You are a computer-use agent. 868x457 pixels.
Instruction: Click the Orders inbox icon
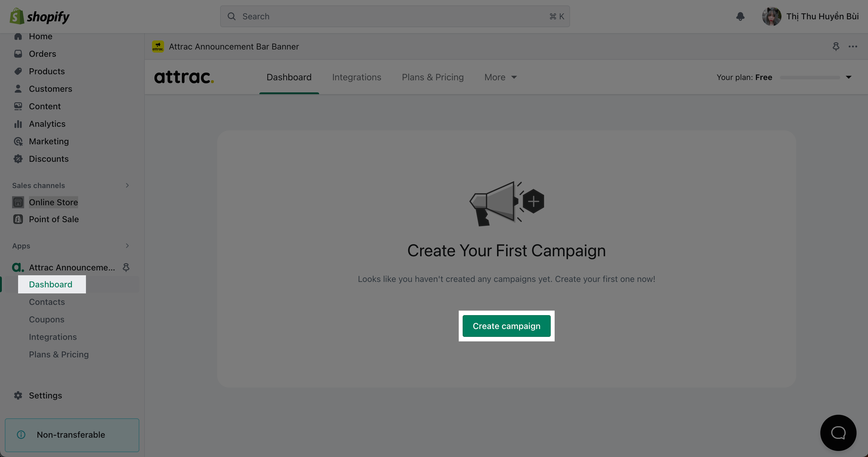(18, 54)
